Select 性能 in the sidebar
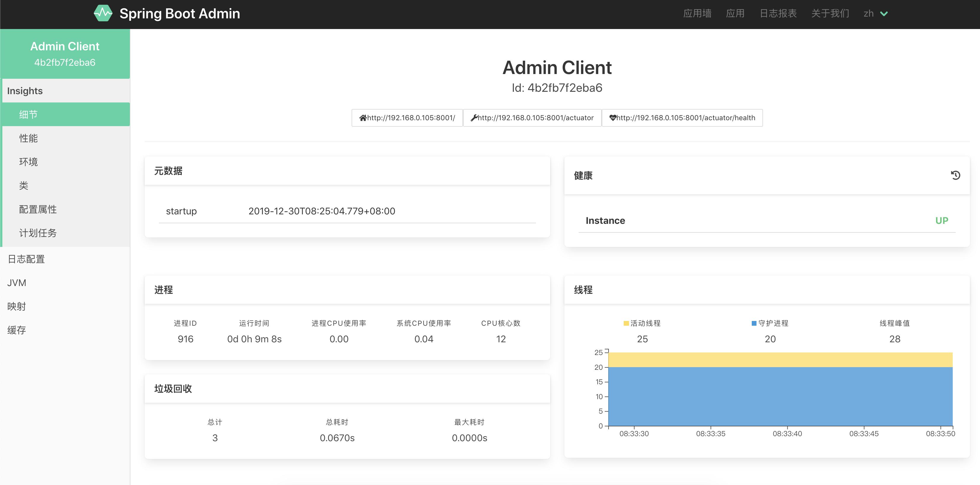Image resolution: width=980 pixels, height=485 pixels. 28,138
